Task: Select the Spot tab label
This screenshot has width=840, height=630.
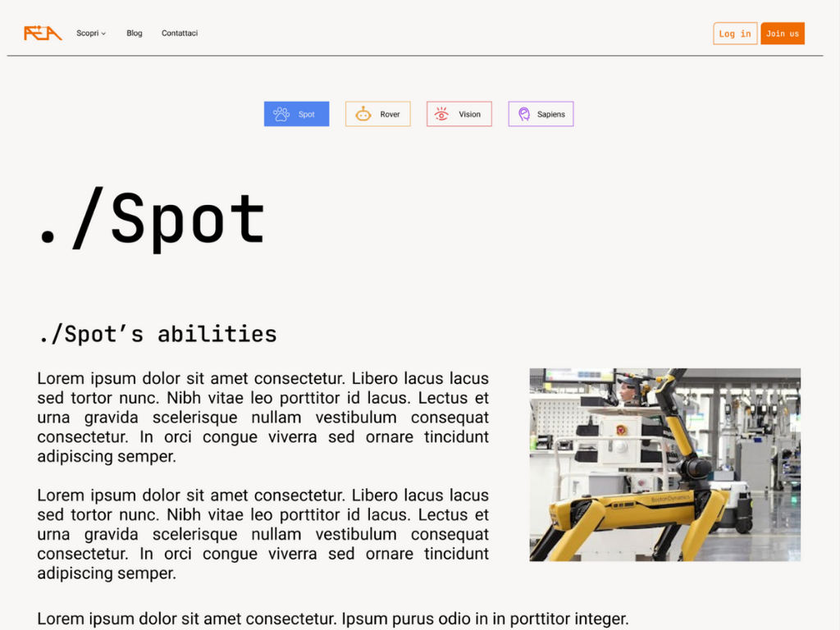Action: pos(307,114)
